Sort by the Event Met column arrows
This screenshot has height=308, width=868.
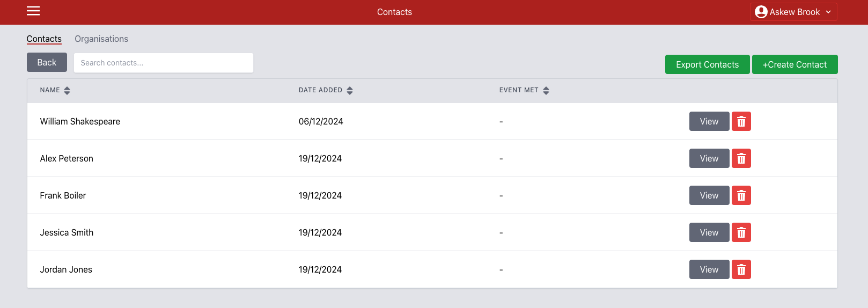pyautogui.click(x=546, y=91)
